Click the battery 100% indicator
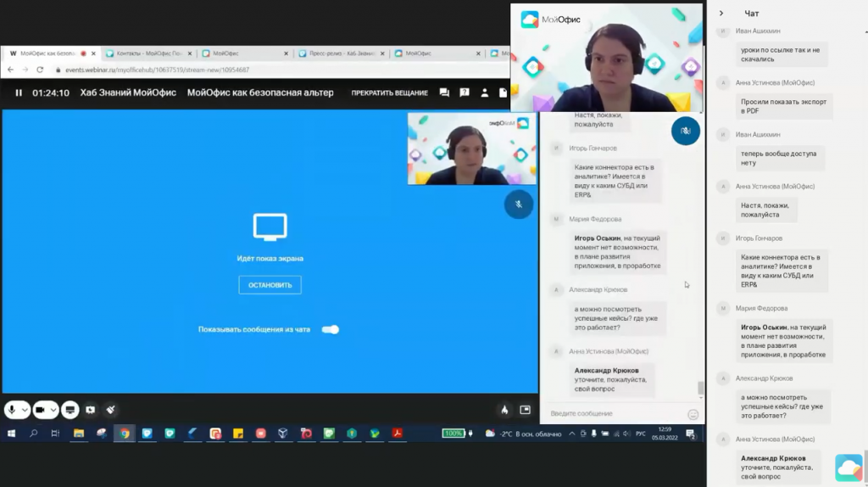The height and width of the screenshot is (487, 868). point(453,434)
